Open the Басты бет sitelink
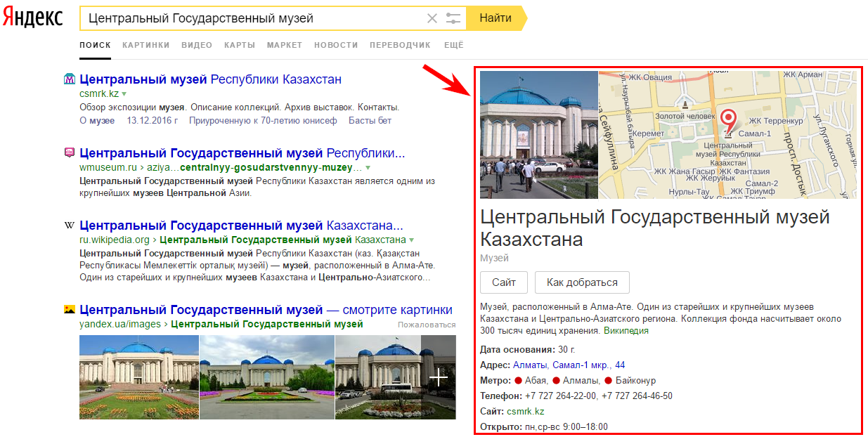 pos(370,121)
